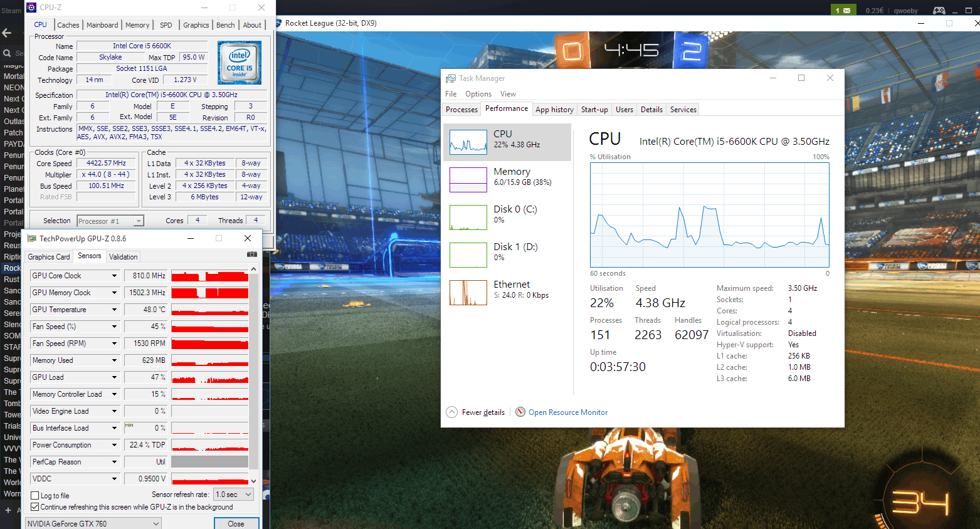Click the CPU-Z title bar app icon

tap(31, 7)
